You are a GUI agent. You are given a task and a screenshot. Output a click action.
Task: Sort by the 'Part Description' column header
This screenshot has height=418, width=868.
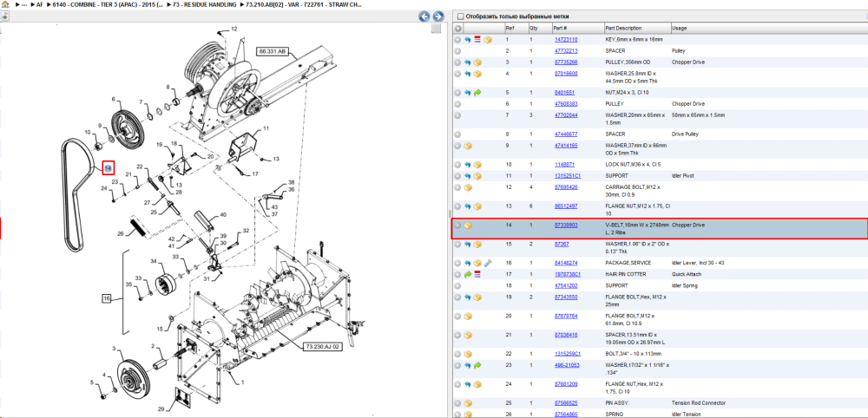point(623,29)
